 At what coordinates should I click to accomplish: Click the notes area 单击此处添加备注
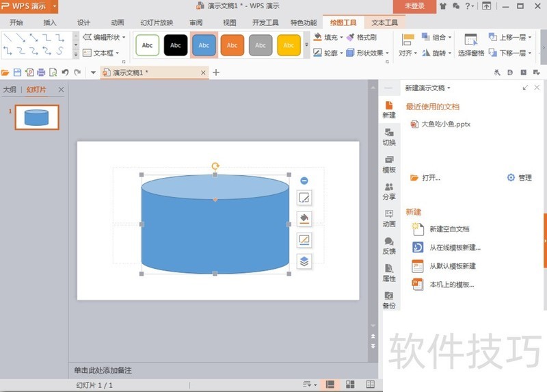(x=103, y=370)
